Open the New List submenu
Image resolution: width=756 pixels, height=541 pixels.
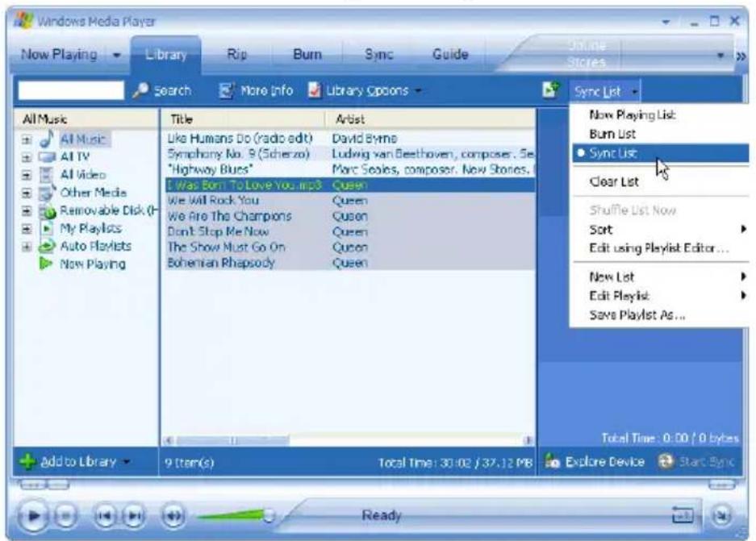661,277
